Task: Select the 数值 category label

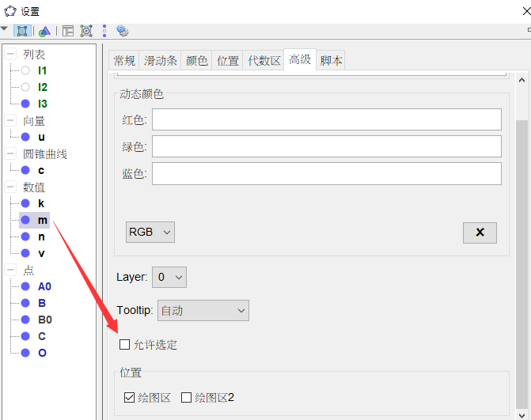Action: (33, 187)
